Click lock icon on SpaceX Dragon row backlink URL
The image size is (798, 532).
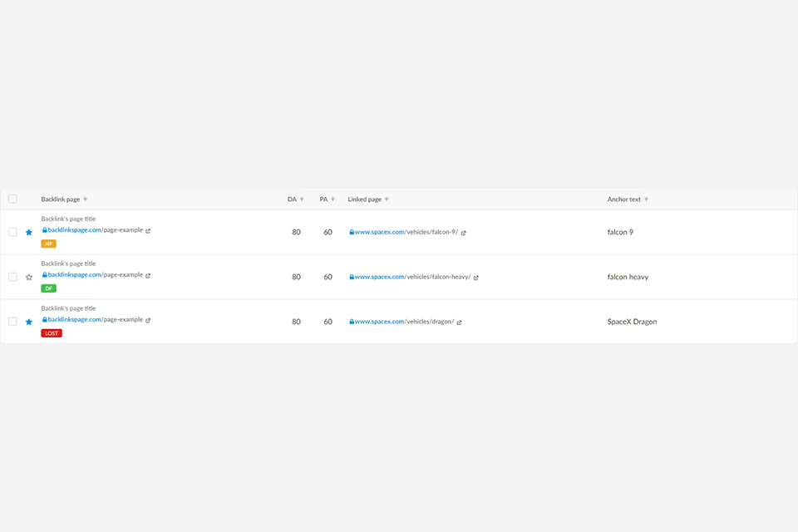[x=44, y=320]
